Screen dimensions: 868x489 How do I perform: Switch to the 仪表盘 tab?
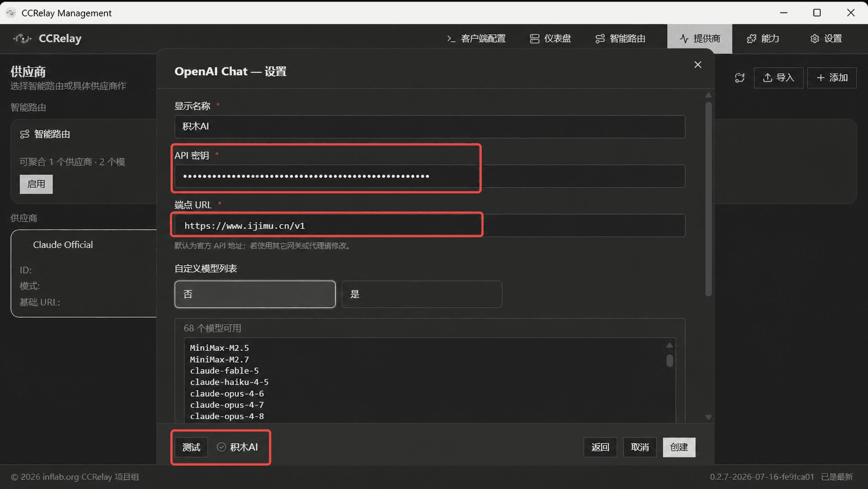click(x=550, y=38)
